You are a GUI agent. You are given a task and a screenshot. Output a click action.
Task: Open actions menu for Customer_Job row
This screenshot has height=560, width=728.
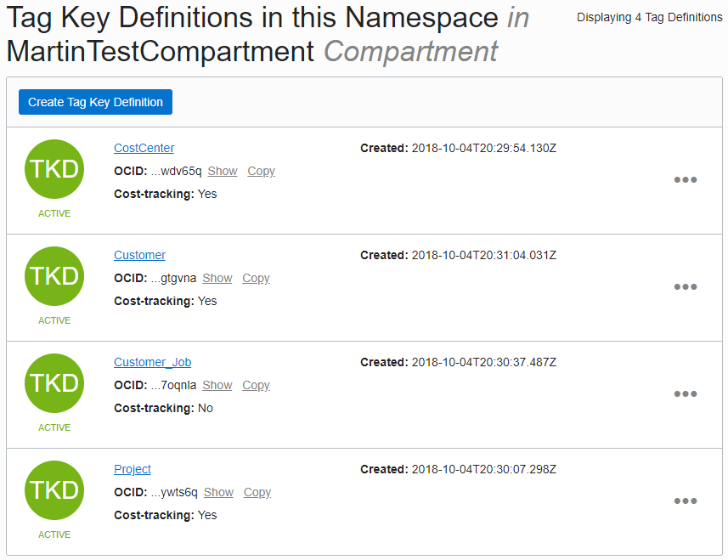click(x=685, y=394)
